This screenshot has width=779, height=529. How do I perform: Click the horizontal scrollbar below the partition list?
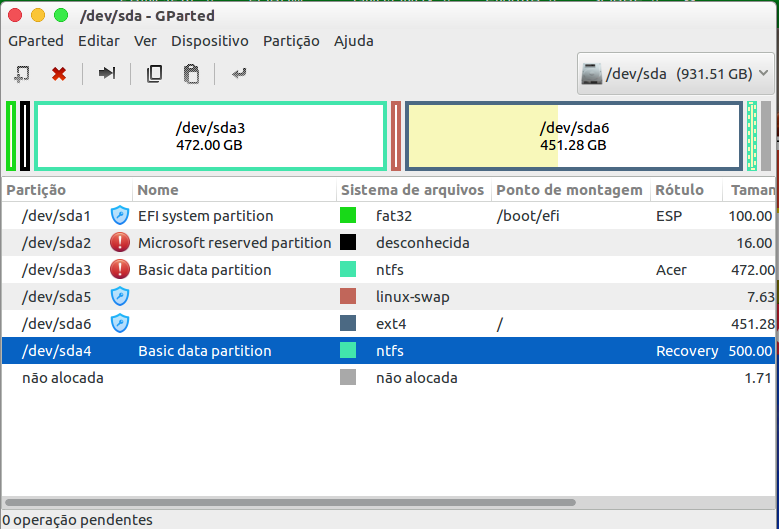[x=290, y=502]
